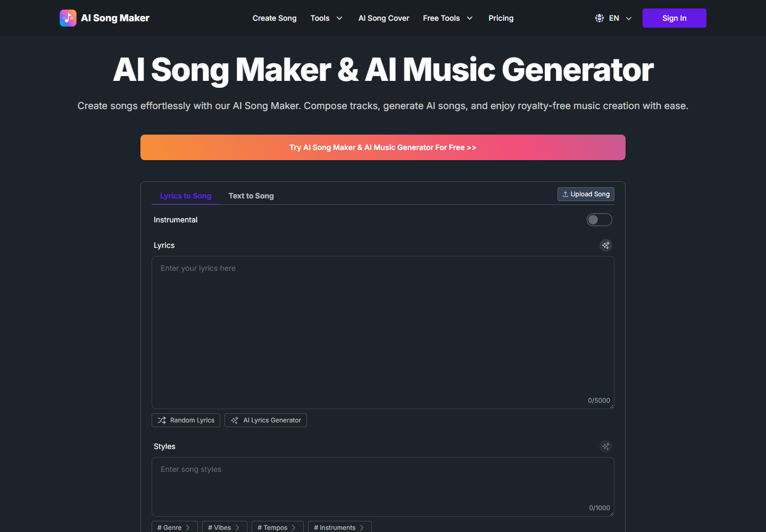Switch to the Lyrics to Song tab
Image resolution: width=766 pixels, height=532 pixels.
(x=186, y=196)
